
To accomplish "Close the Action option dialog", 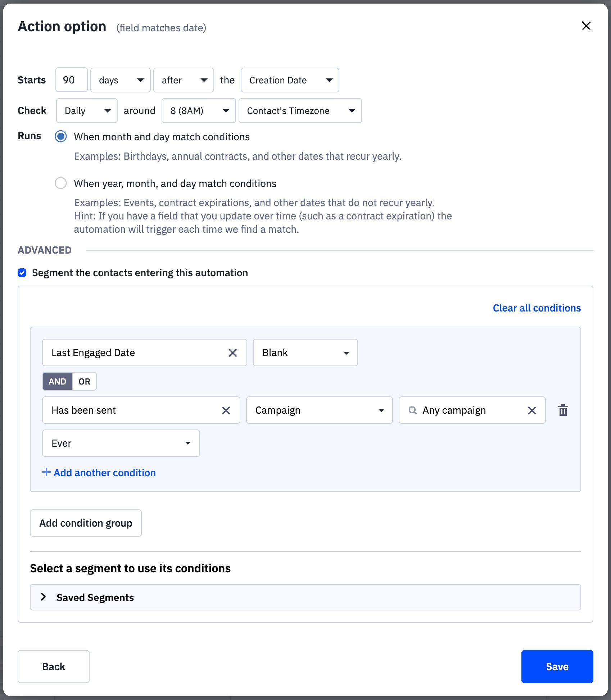I will pyautogui.click(x=586, y=26).
